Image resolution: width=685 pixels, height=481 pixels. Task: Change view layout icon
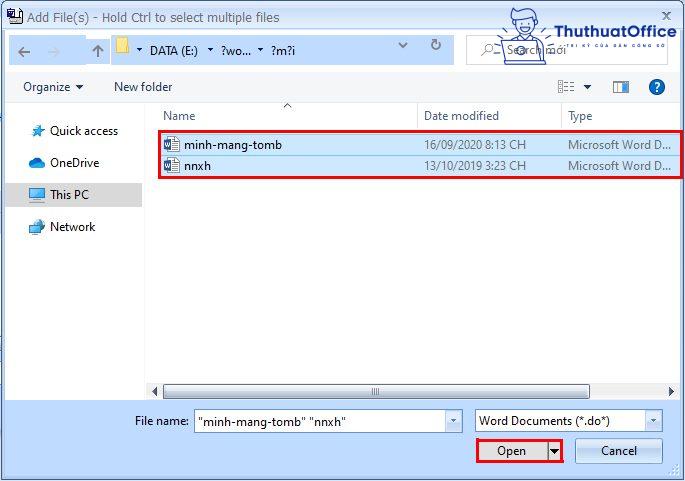click(x=566, y=87)
